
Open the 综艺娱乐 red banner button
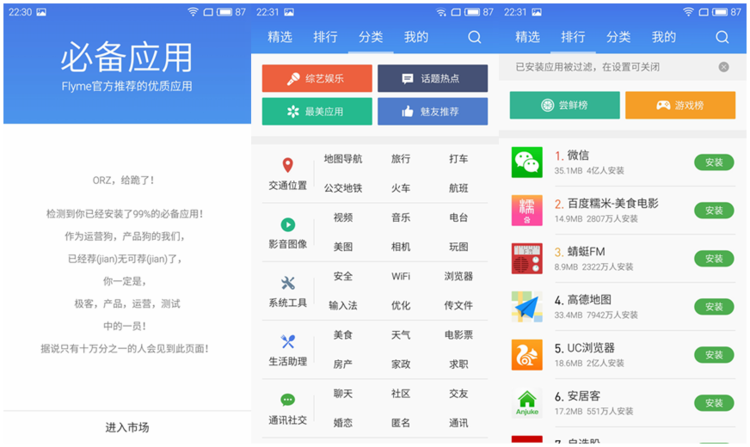[x=317, y=79]
